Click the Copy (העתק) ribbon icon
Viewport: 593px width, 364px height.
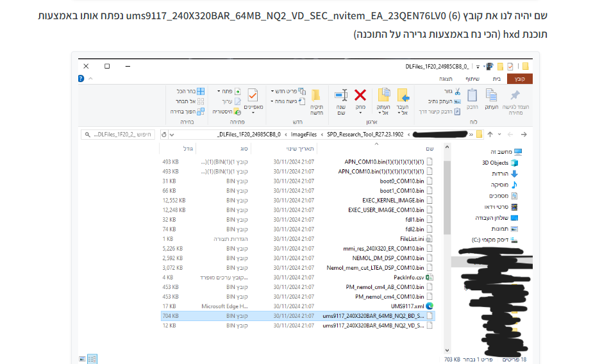[x=491, y=95]
